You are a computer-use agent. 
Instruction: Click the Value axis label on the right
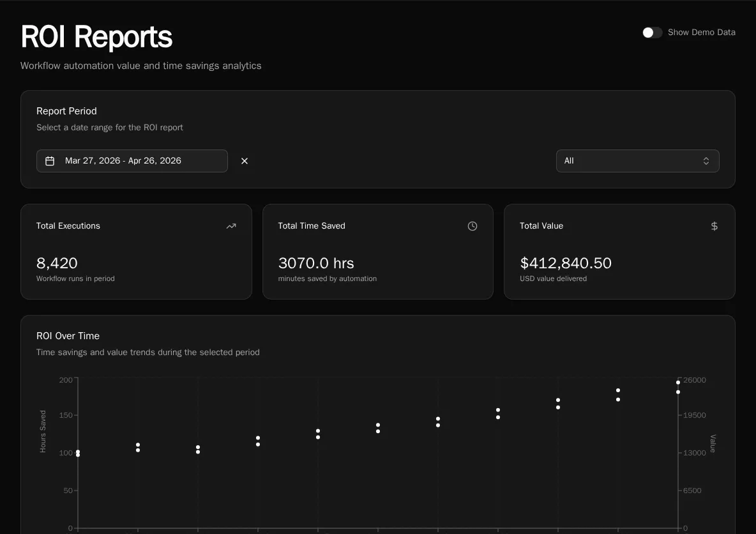712,443
